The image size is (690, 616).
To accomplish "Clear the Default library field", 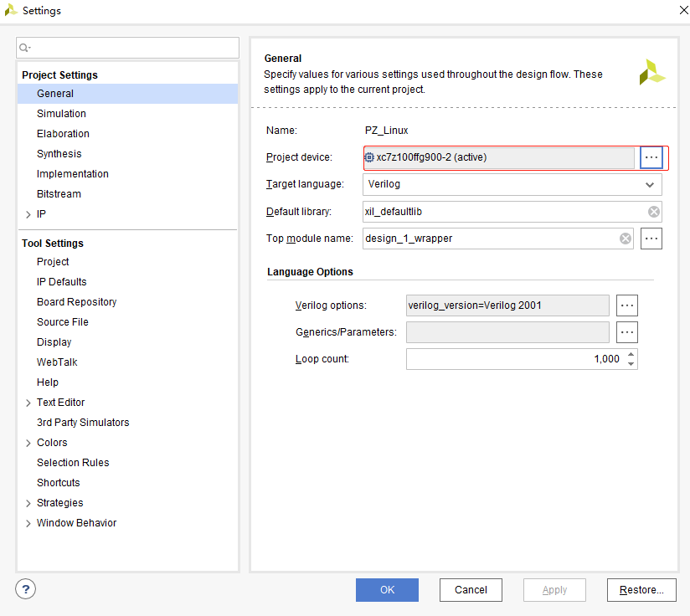I will point(654,212).
